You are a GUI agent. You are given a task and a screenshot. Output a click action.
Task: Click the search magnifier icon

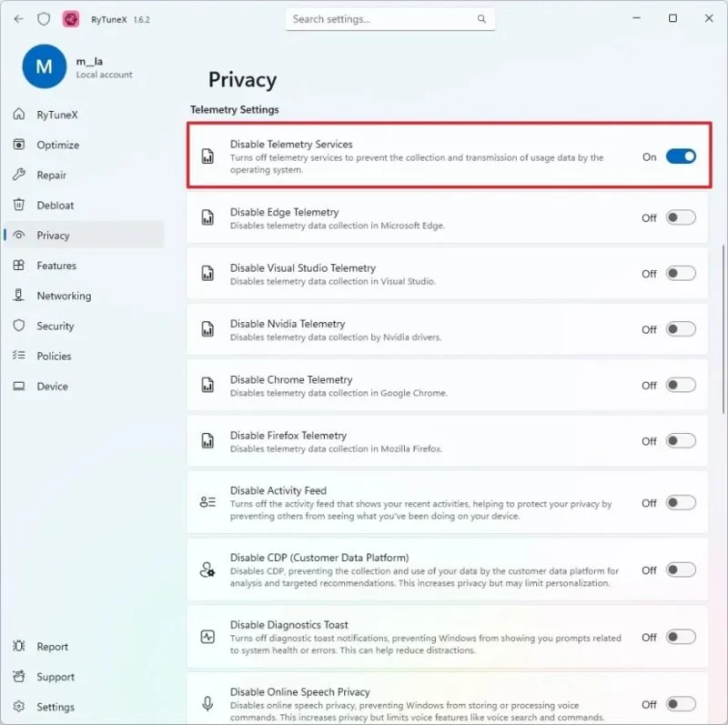481,18
